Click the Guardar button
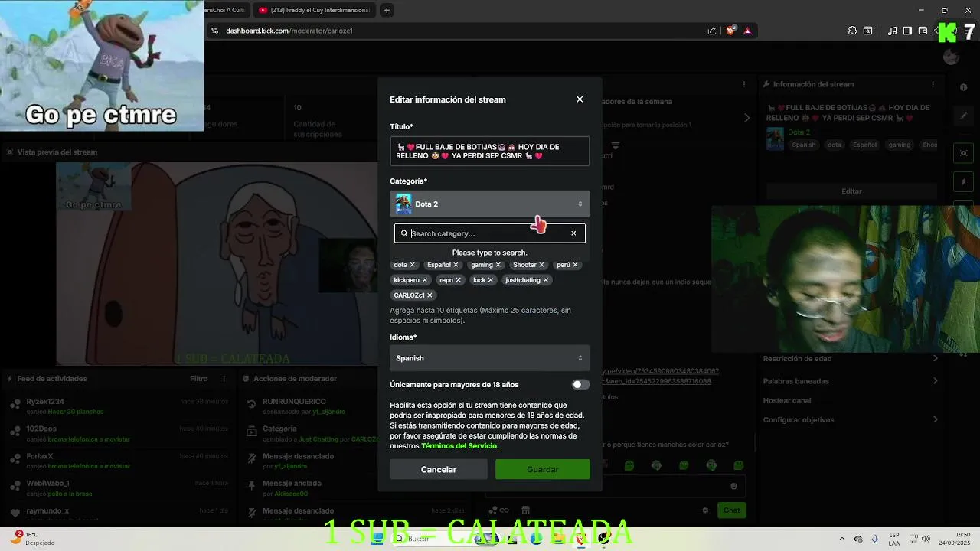980x551 pixels. [543, 469]
